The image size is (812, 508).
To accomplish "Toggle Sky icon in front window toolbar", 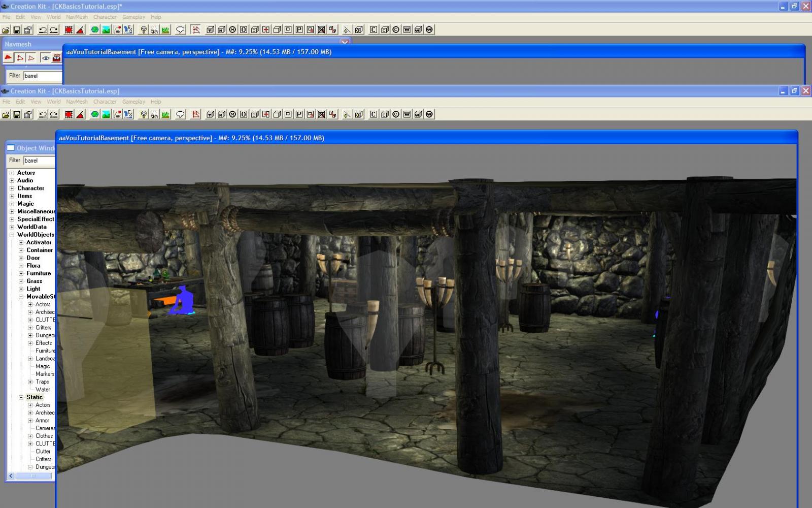I will point(154,115).
